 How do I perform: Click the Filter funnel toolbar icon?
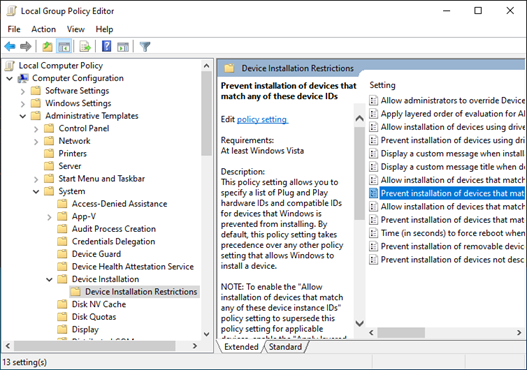[145, 46]
